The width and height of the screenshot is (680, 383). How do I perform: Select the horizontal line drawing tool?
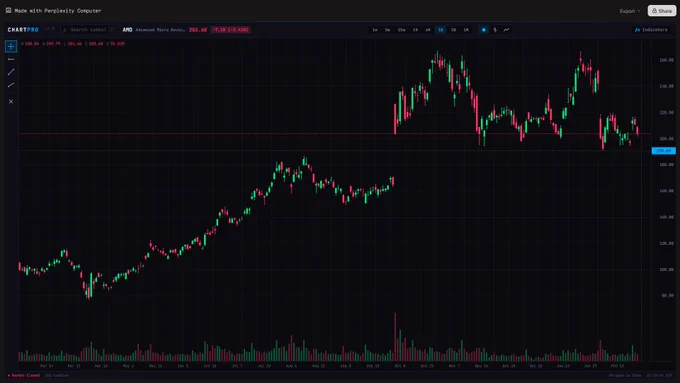tap(11, 59)
